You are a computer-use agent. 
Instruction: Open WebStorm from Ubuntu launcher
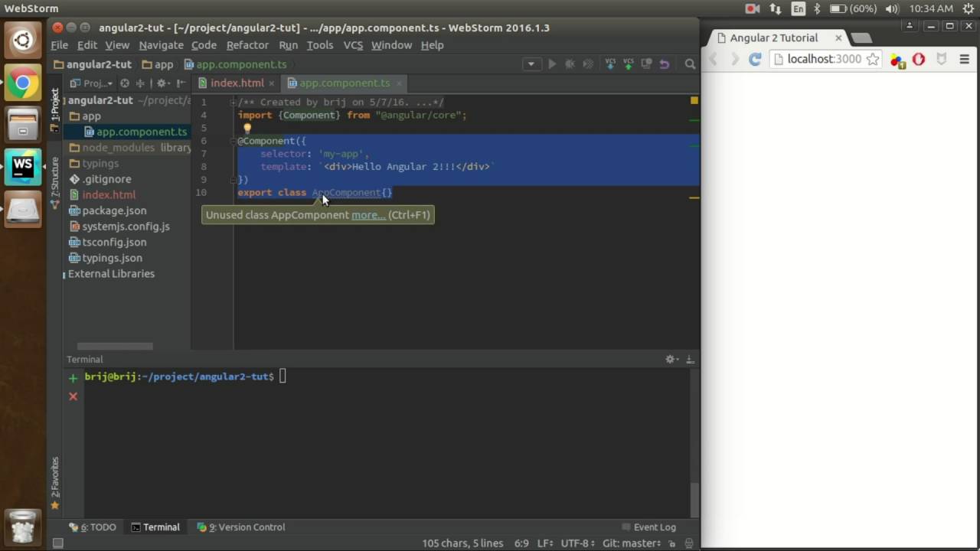tap(23, 166)
